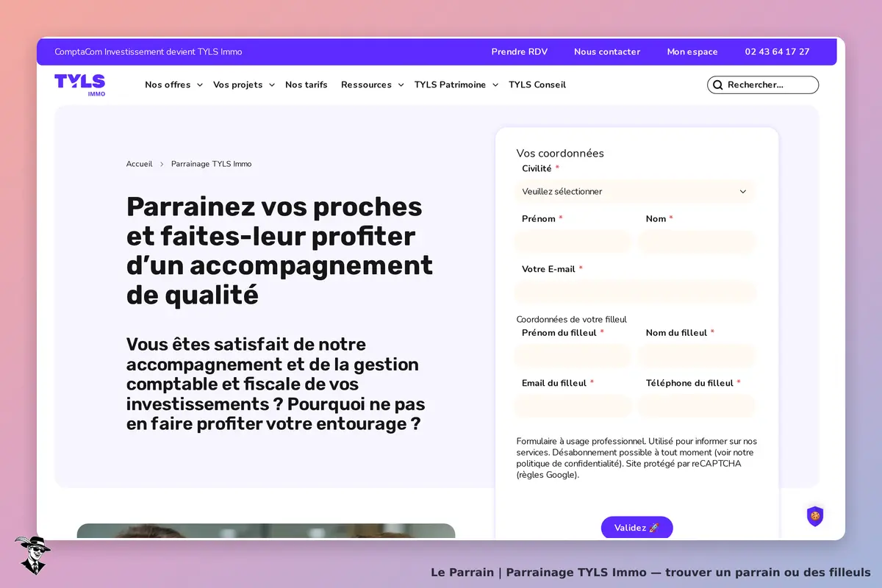The image size is (882, 588).
Task: Click the Téléphone du filleul field
Action: click(697, 406)
